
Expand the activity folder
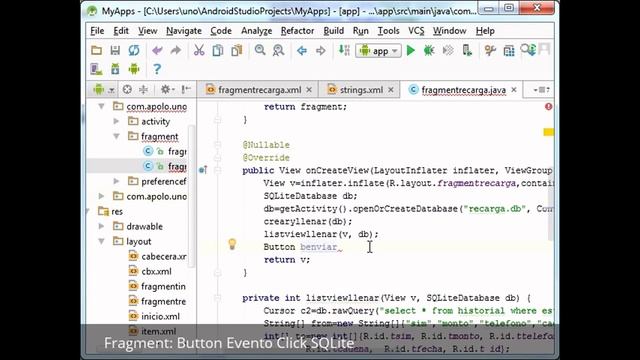(x=116, y=121)
